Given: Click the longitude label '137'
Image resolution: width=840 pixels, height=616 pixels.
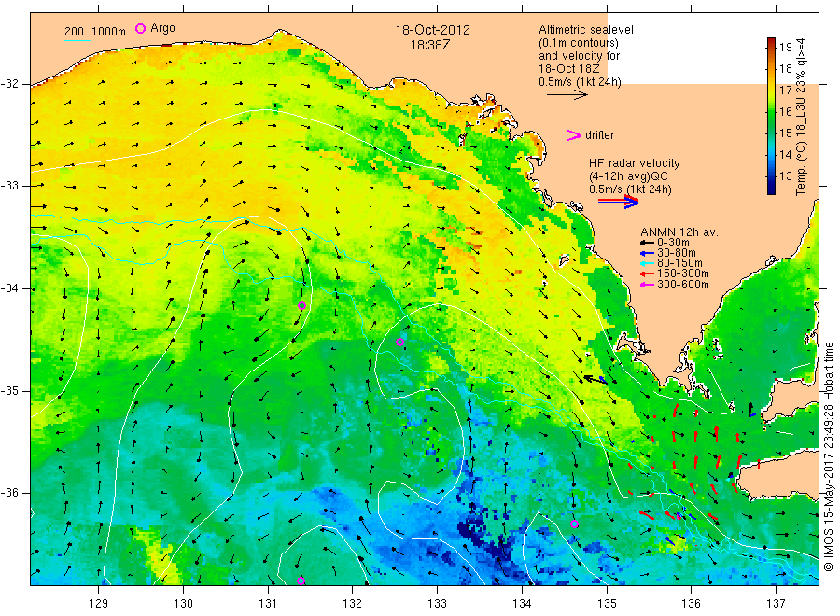Looking at the screenshot, I should 776,604.
